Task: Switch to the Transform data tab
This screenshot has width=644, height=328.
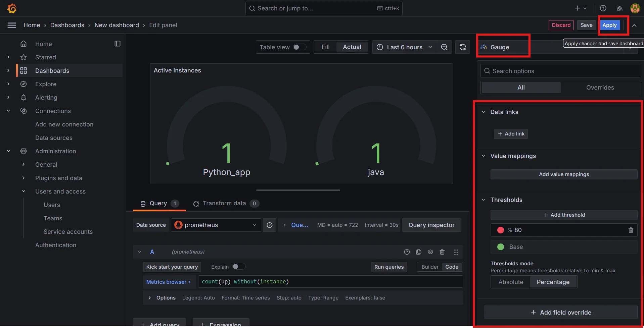Action: click(226, 204)
